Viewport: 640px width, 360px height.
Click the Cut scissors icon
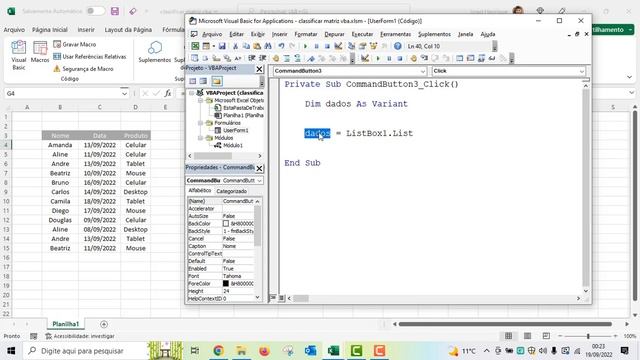(236, 46)
